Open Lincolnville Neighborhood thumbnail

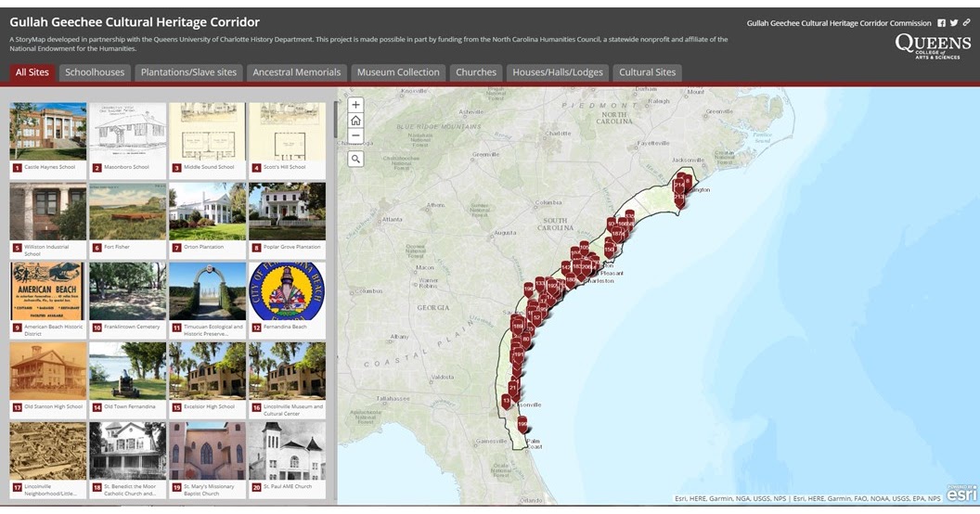[48, 459]
